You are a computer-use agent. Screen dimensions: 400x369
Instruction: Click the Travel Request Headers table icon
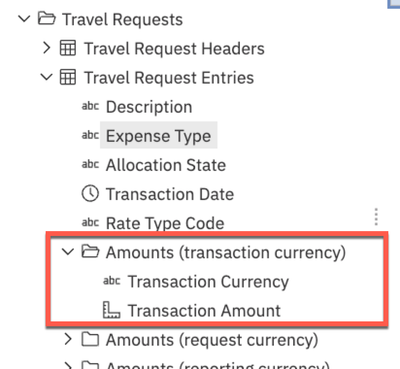pyautogui.click(x=68, y=48)
